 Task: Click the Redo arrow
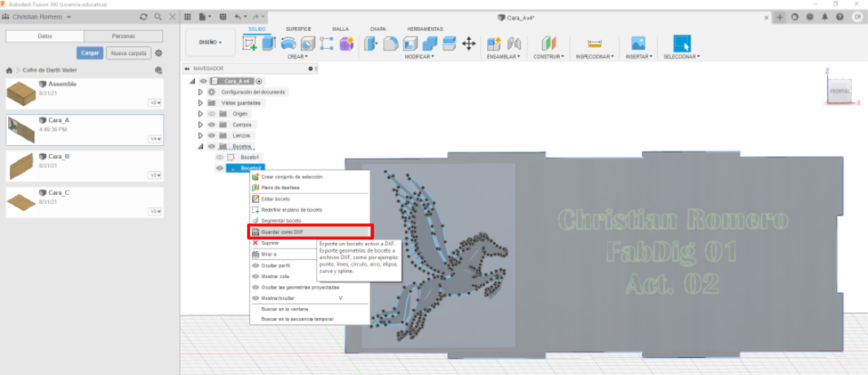[256, 17]
